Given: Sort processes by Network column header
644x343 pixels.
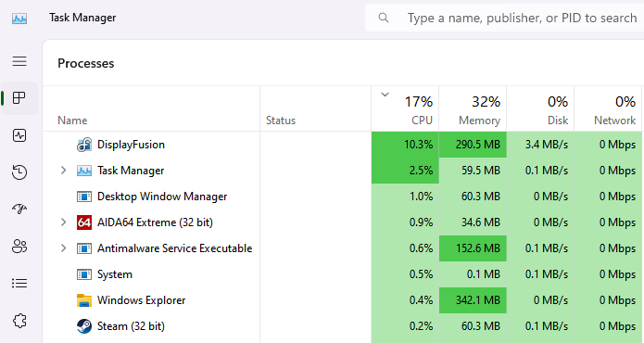Looking at the screenshot, I should pos(608,108).
